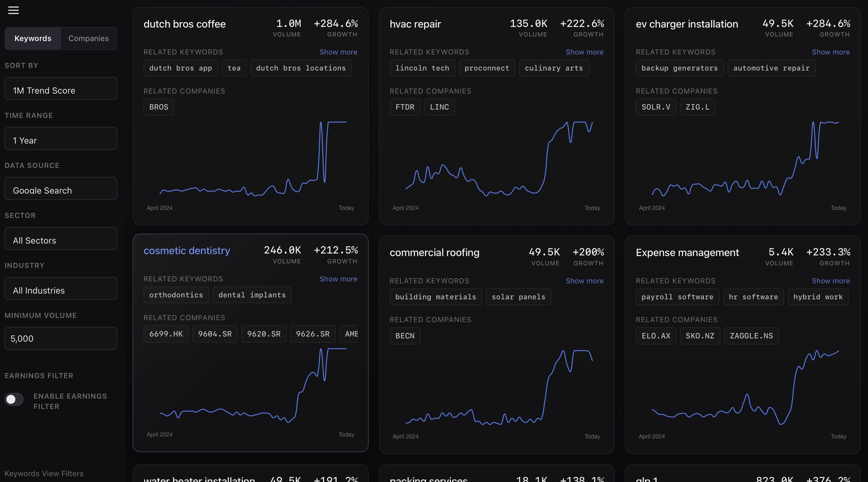Select the tea keyword tag
The width and height of the screenshot is (868, 482).
234,68
